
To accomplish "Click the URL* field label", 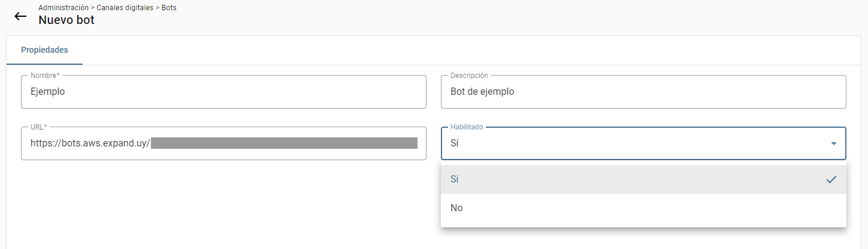I will coord(39,127).
